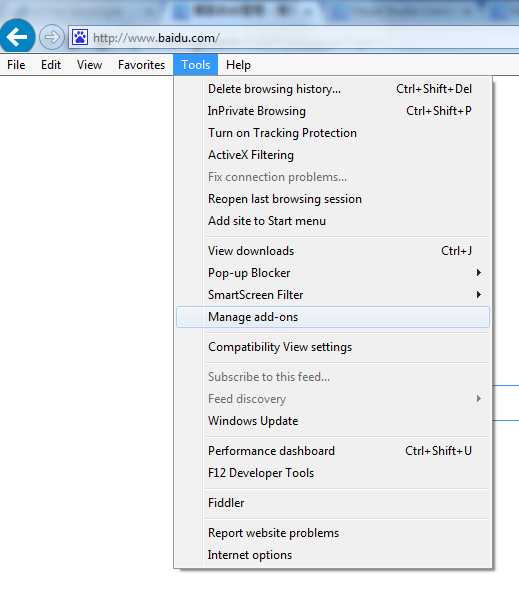This screenshot has width=519, height=612.
Task: Select Manage add-ons from Tools menu
Action: (x=332, y=317)
